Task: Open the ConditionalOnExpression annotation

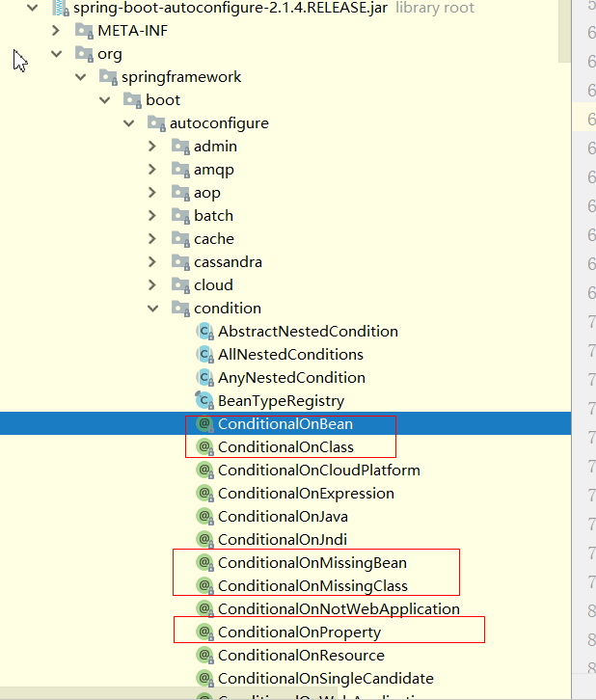Action: coord(306,494)
